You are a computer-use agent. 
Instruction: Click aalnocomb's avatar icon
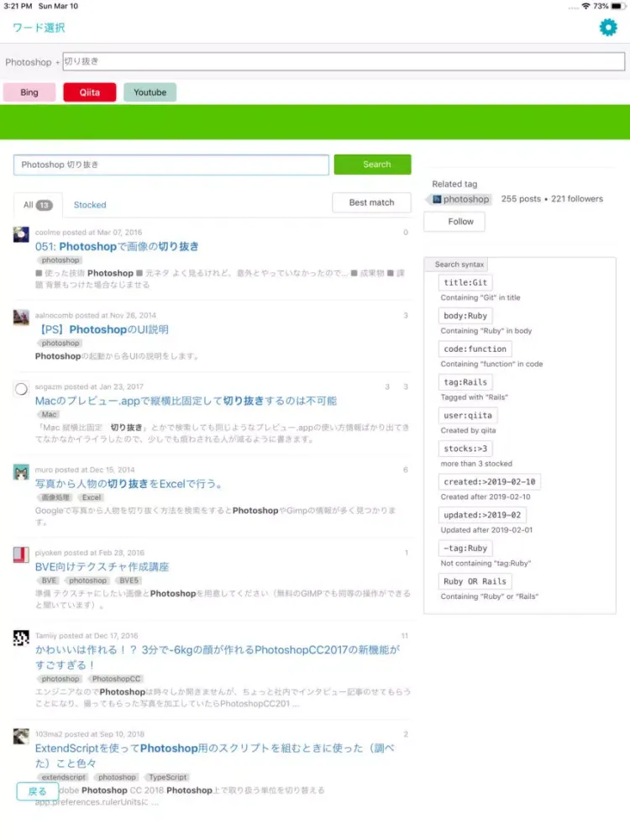coord(21,318)
